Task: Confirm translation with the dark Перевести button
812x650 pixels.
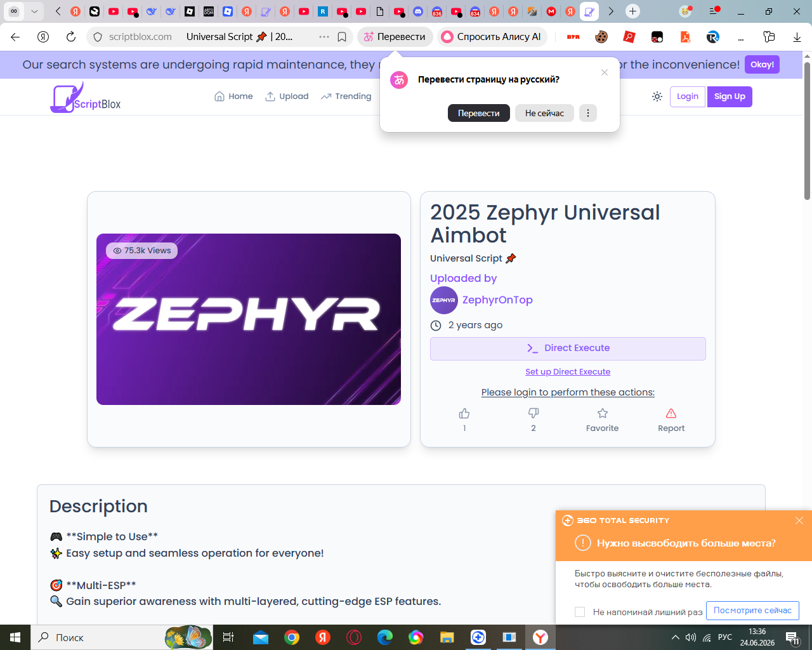Action: (x=479, y=113)
